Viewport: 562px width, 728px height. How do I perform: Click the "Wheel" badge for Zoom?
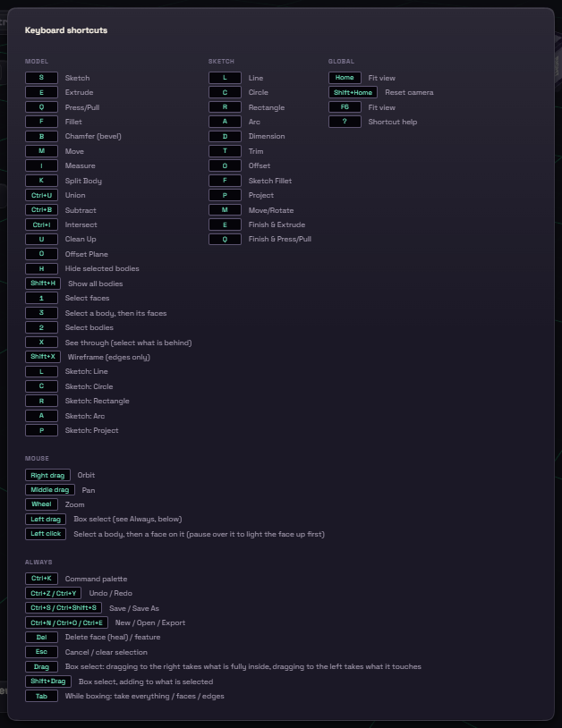pos(41,504)
